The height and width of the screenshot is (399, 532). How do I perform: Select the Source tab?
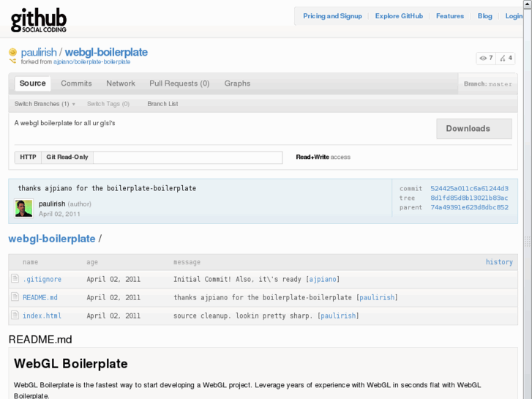tap(33, 83)
